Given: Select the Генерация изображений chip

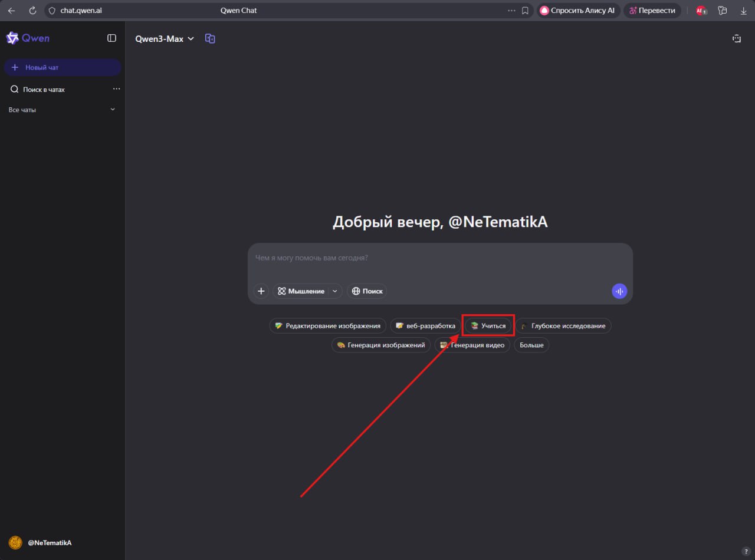Looking at the screenshot, I should [381, 345].
